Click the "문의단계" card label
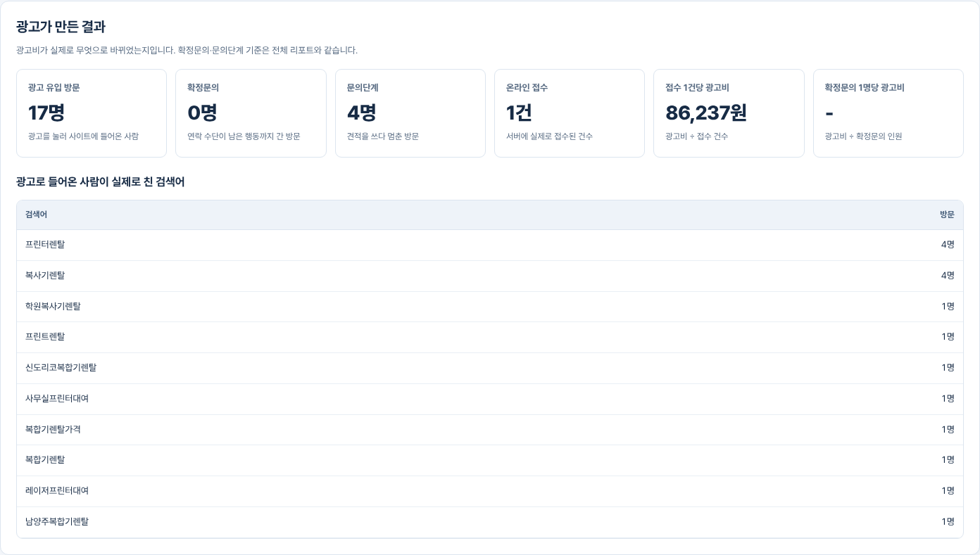980x555 pixels. 363,88
